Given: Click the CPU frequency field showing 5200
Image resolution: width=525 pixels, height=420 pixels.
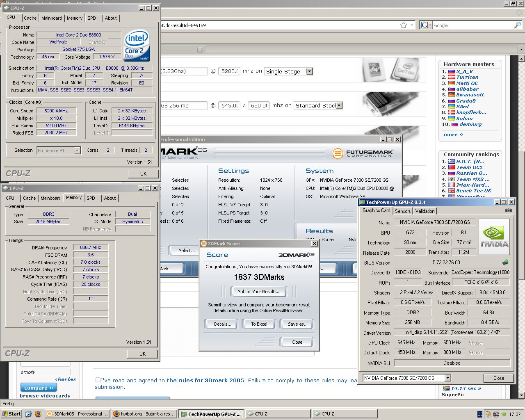Looking at the screenshot, I should [229, 71].
